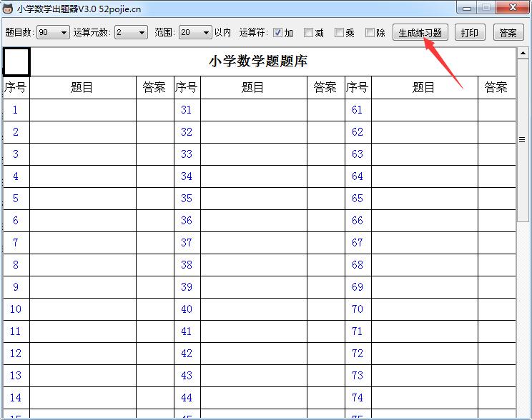The width and height of the screenshot is (532, 420).
Task: Click the vertical scrollbar thumb
Action: click(523, 140)
